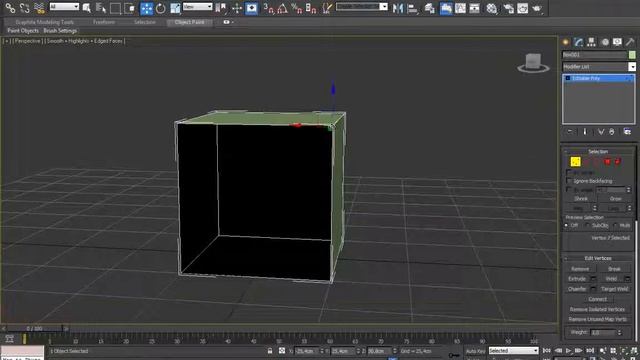Toggle Window/Crossing selection icon
This screenshot has height=360, width=640.
[130, 8]
